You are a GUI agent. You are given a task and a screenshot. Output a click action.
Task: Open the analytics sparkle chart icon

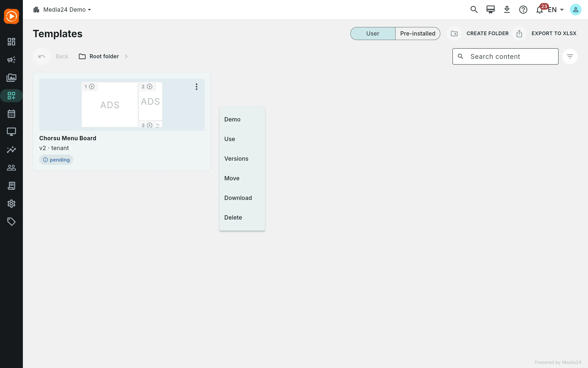(11, 149)
